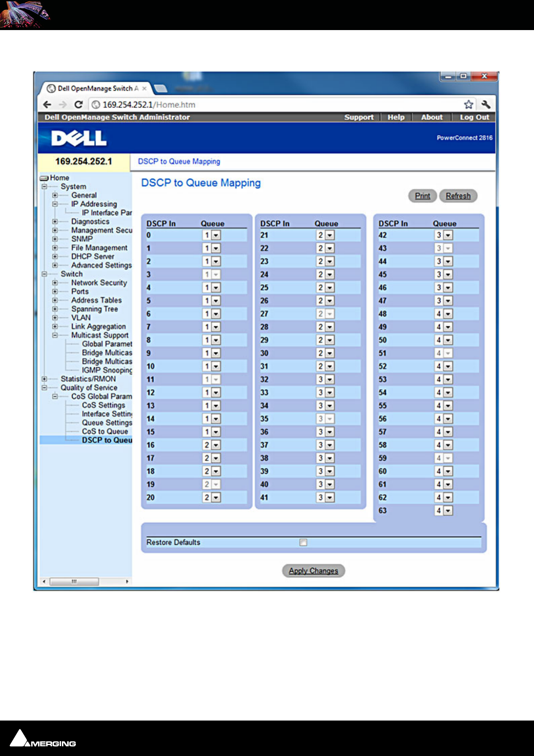The width and height of the screenshot is (534, 756).
Task: Open Queue dropdown for DSCP 56
Action: pyautogui.click(x=444, y=419)
